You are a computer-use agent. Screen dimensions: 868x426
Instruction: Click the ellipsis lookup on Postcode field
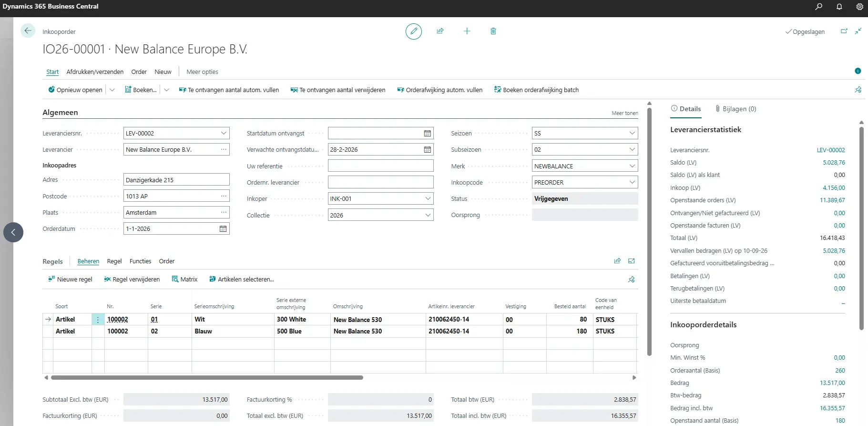coord(224,196)
